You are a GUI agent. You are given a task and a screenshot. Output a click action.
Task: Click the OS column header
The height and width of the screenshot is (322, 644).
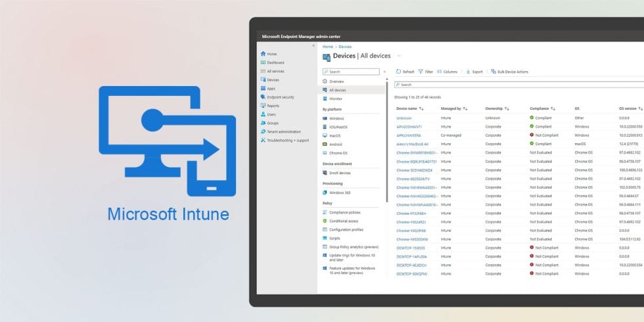577,108
